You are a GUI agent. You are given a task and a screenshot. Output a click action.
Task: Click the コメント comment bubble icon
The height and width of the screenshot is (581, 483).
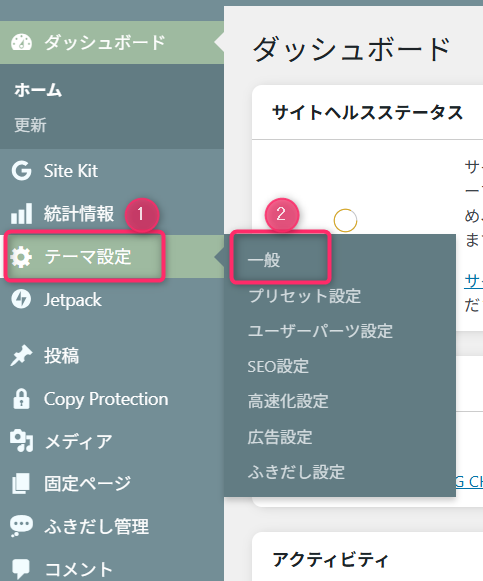[21, 569]
